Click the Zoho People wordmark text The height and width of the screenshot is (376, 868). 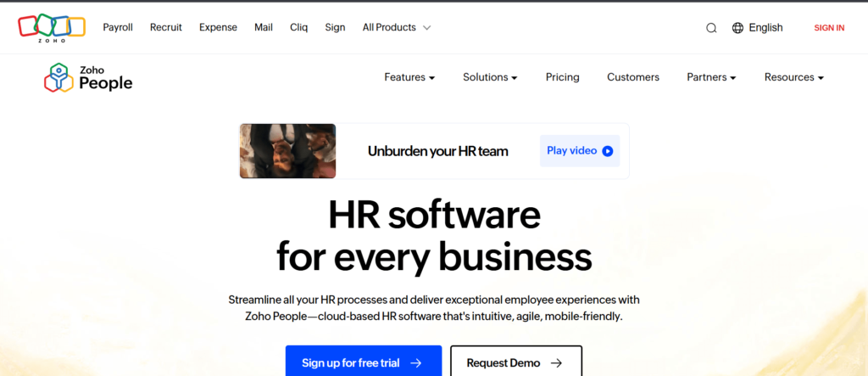click(x=106, y=78)
